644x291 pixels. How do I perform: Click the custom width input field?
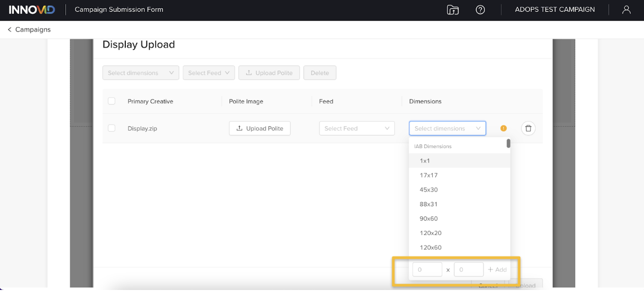point(427,269)
